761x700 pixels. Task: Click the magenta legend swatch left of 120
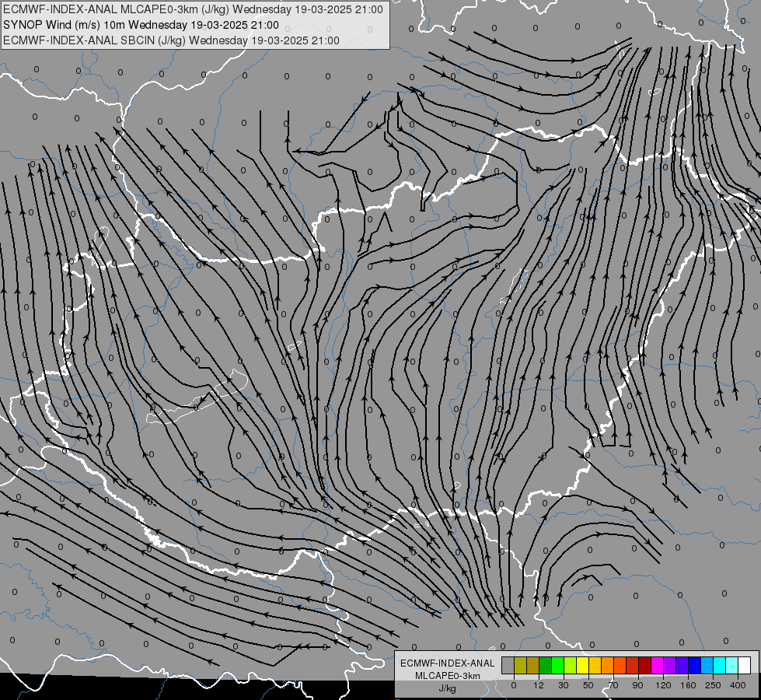[657, 665]
